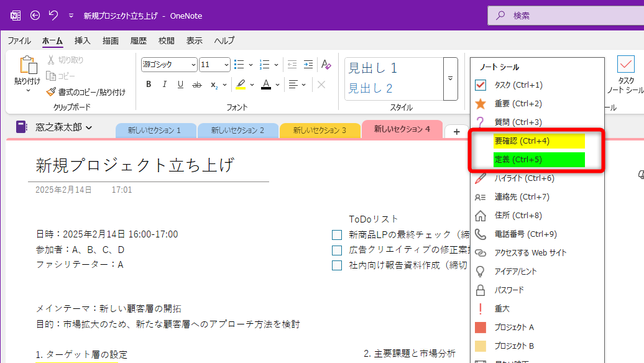This screenshot has height=363, width=644.
Task: Select the 書式のコピー/貼り付け format painter
Action: click(x=88, y=91)
